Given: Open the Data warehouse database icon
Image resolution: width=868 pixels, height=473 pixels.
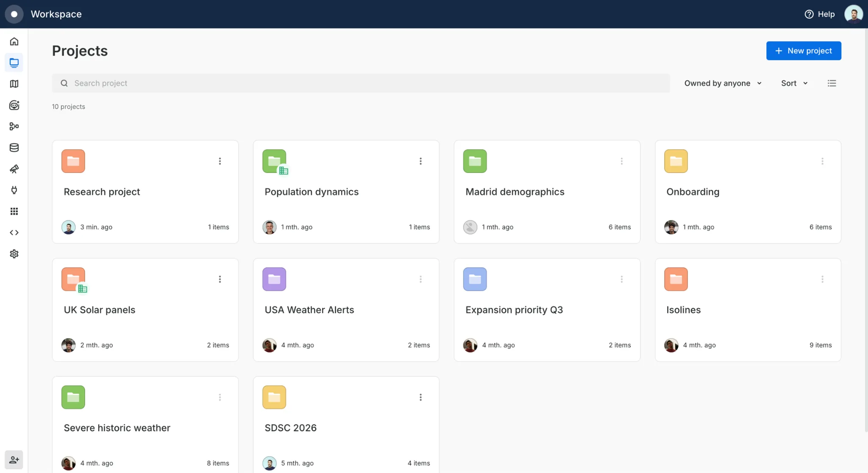Looking at the screenshot, I should click(14, 147).
